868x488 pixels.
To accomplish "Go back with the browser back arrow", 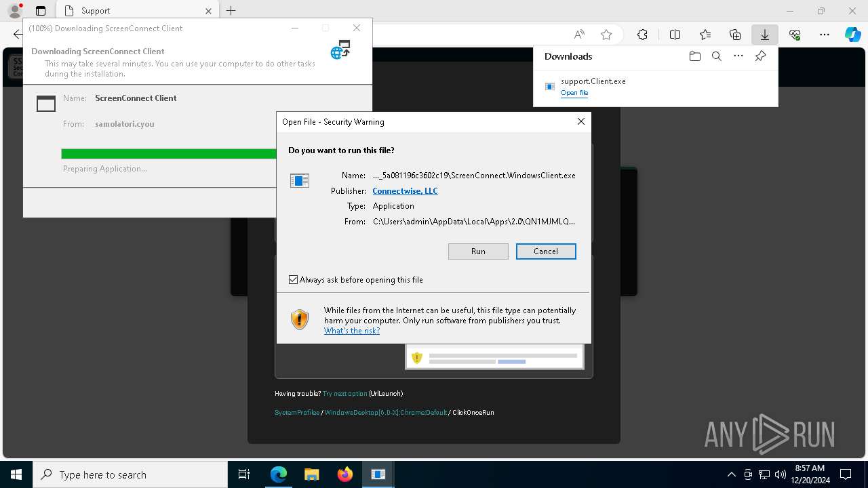I will [17, 35].
